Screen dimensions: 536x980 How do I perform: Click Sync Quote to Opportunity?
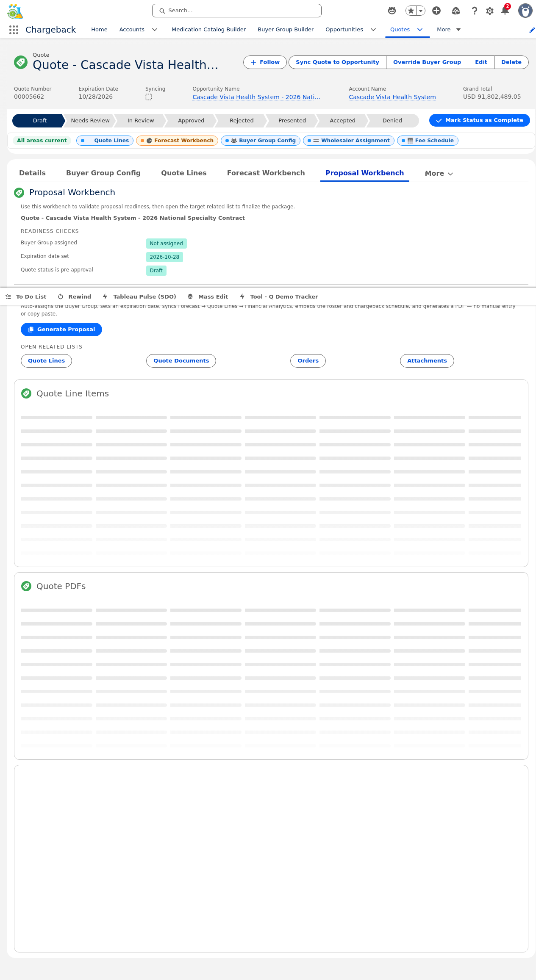tap(337, 62)
